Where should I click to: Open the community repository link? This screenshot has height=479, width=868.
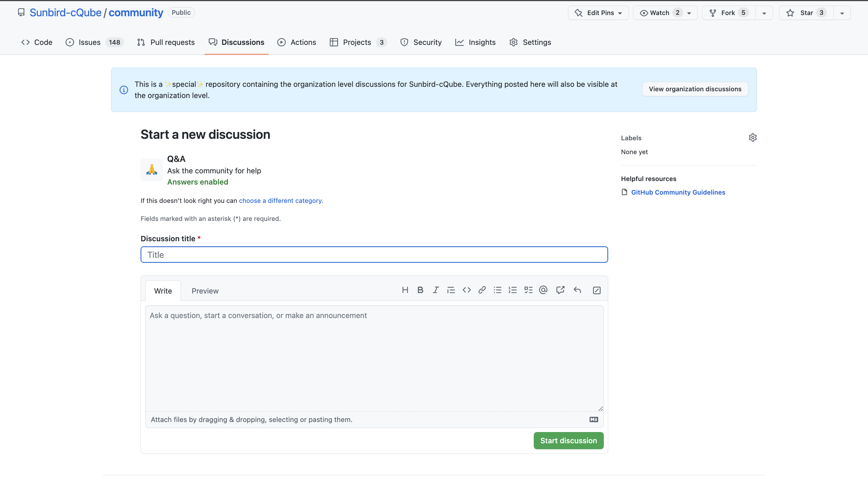[x=136, y=12]
